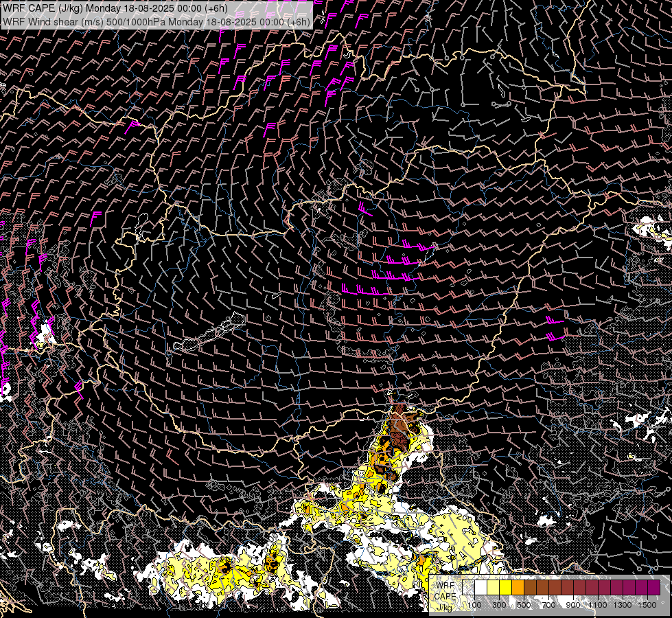Viewport: 672px width, 618px height.
Task: Select the last purple legend swatch above 1500
Action: [654, 587]
